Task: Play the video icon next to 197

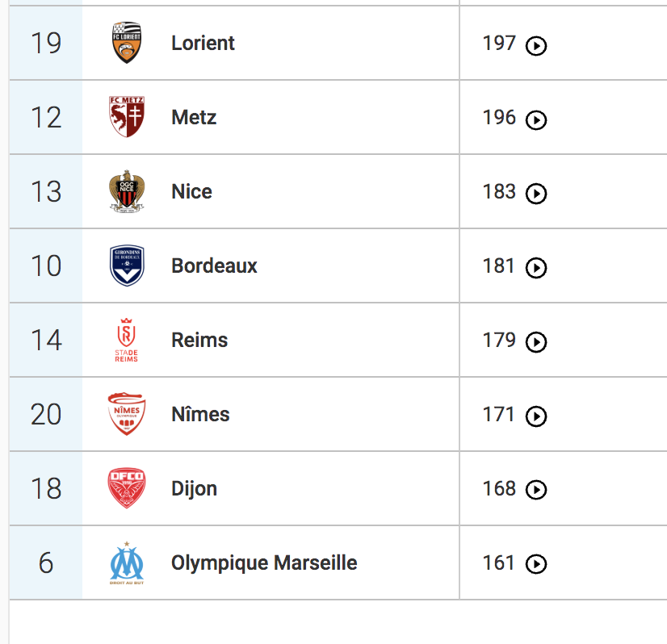Action: click(536, 45)
